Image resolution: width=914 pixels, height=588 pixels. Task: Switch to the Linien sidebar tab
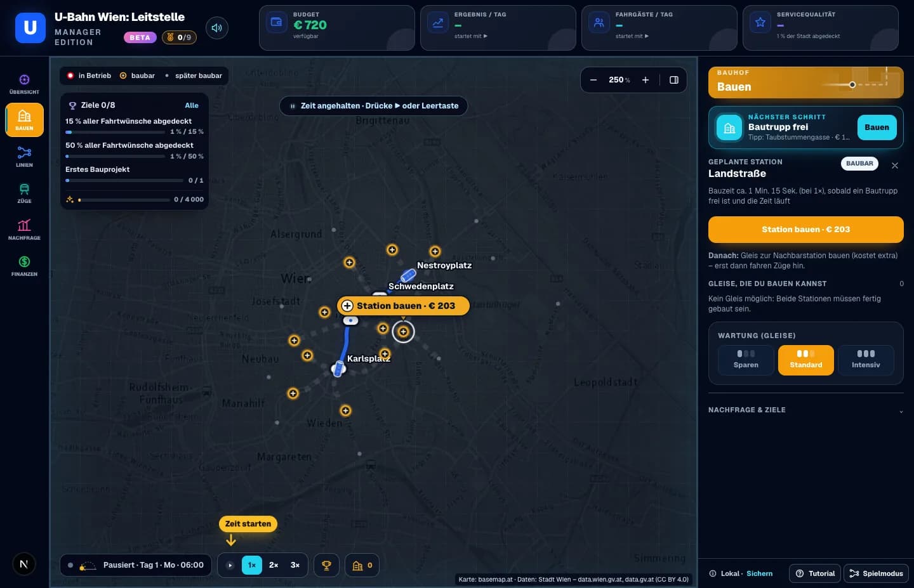pyautogui.click(x=24, y=157)
